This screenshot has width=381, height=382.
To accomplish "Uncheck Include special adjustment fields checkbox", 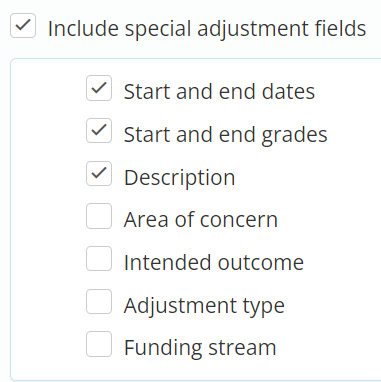I will 23,25.
